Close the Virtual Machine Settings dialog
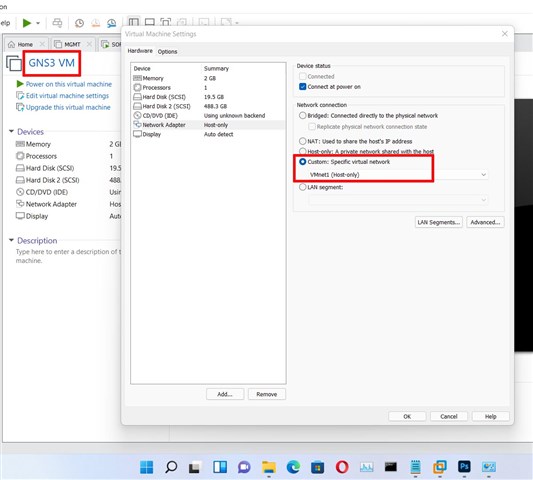 504,34
